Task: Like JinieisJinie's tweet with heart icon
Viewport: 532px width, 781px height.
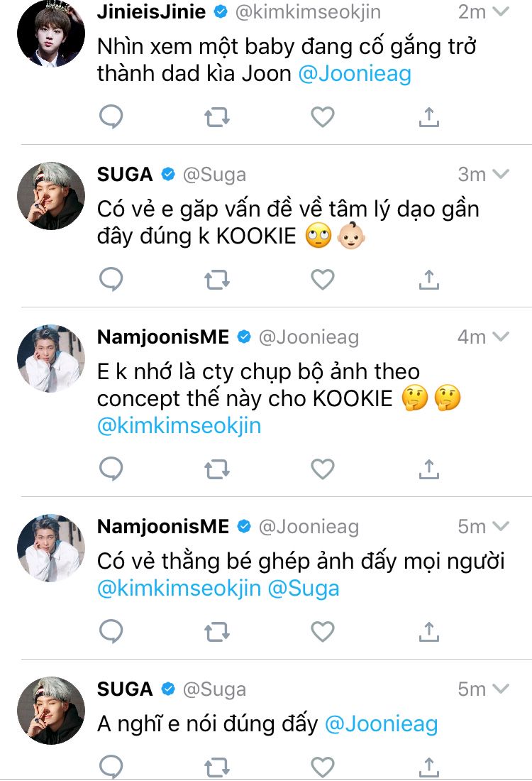Action: point(323,117)
